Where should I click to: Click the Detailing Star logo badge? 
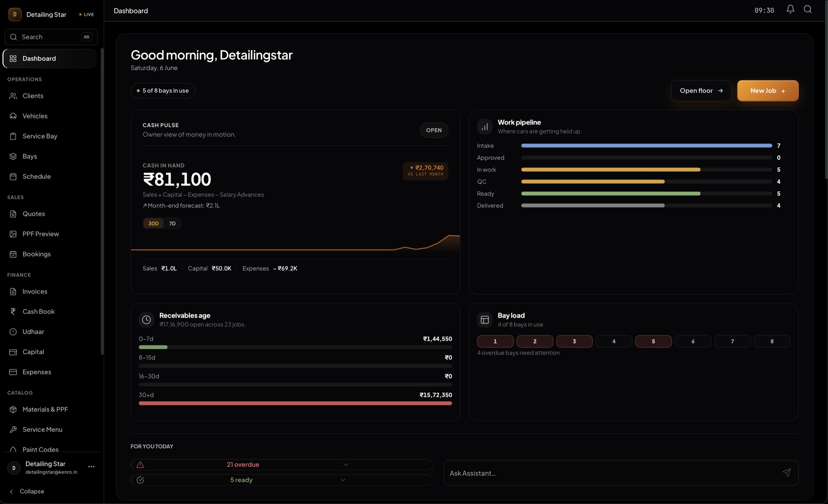tap(15, 14)
